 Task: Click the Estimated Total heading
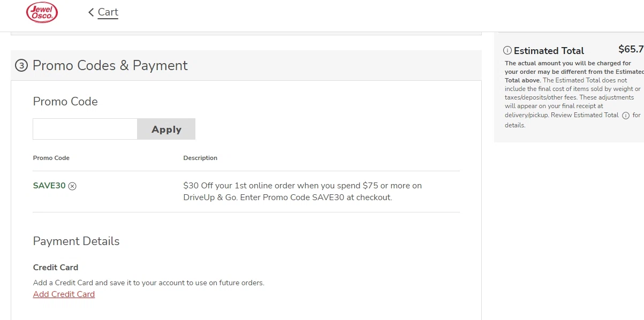(x=549, y=51)
